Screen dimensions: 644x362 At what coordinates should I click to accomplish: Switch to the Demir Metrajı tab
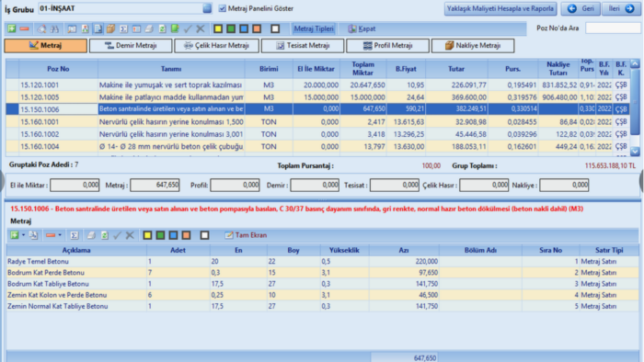[x=131, y=46]
